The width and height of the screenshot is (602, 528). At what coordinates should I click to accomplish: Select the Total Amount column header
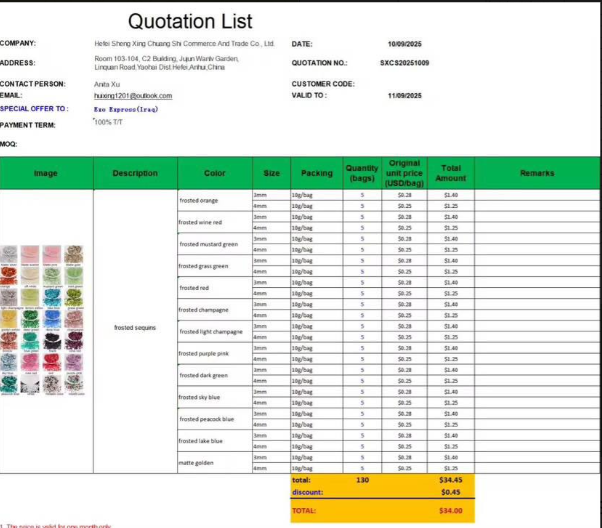tap(450, 173)
